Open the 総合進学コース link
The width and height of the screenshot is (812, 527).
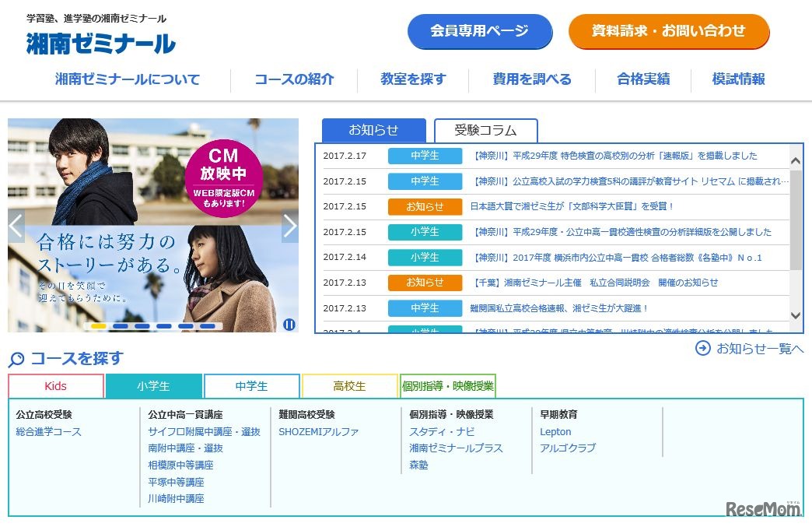point(51,431)
